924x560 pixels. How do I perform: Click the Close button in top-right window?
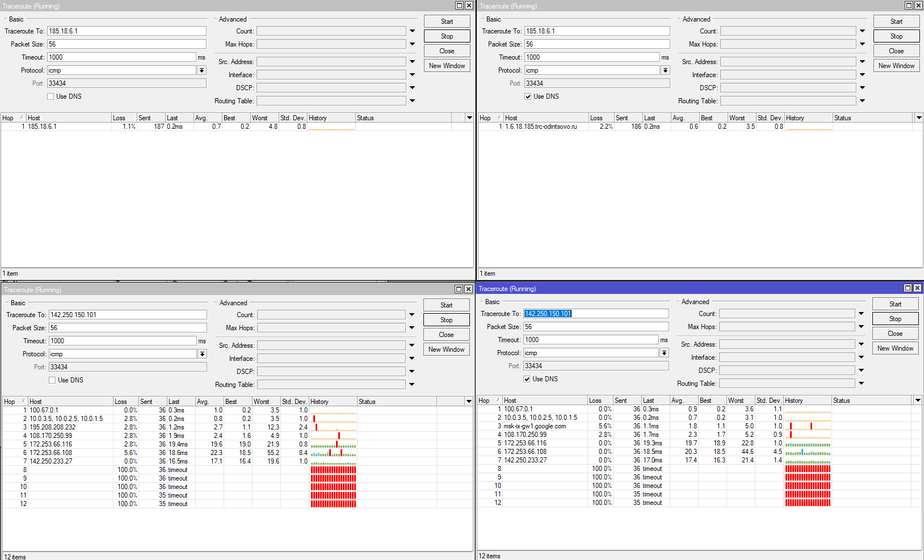897,51
